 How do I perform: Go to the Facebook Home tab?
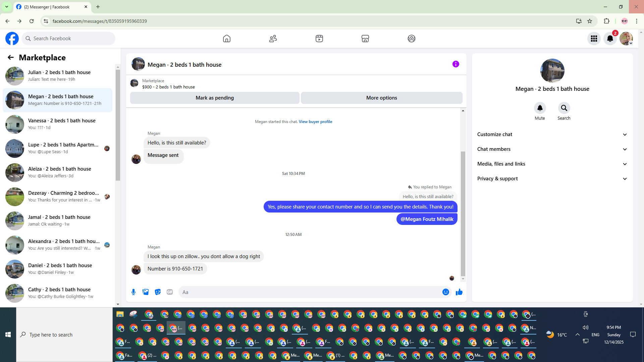pyautogui.click(x=227, y=39)
